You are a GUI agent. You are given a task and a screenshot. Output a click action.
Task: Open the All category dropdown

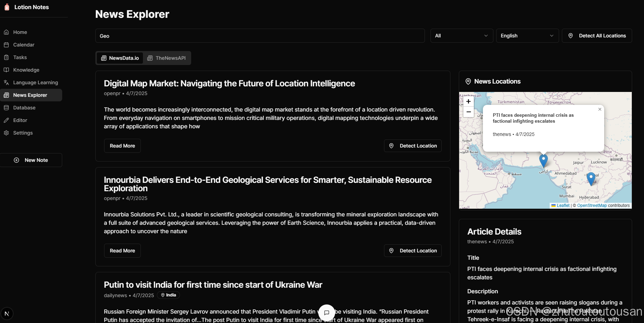pyautogui.click(x=462, y=36)
